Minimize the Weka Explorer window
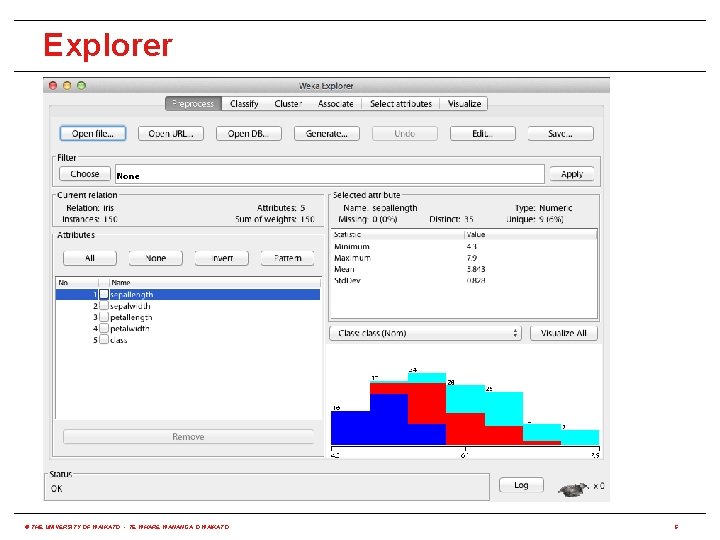720x540 pixels. [67, 85]
